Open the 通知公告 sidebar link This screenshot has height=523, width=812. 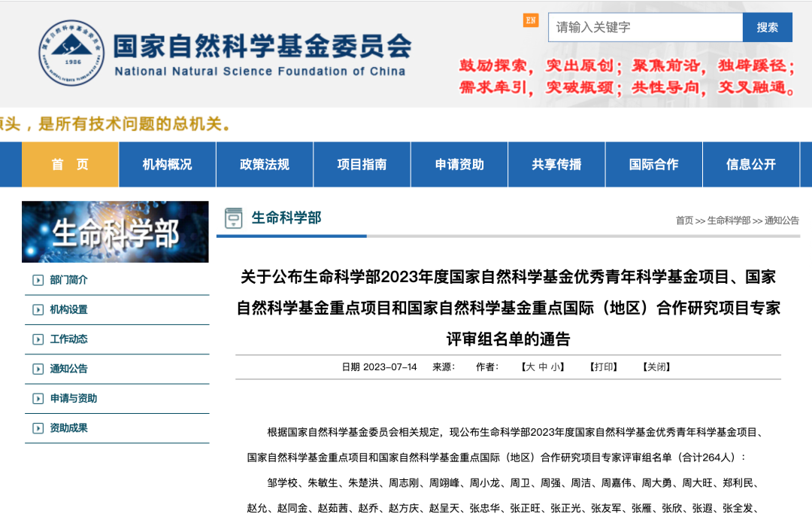[x=69, y=369]
